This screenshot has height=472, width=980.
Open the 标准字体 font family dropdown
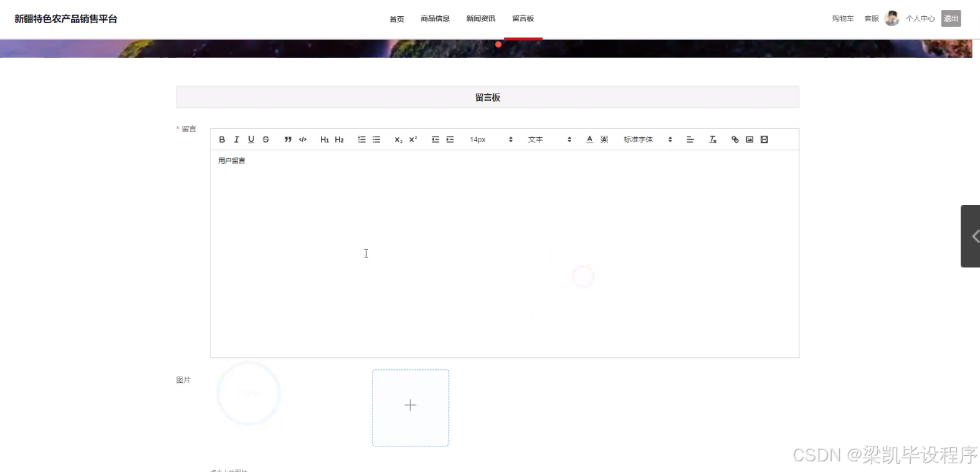tap(648, 140)
